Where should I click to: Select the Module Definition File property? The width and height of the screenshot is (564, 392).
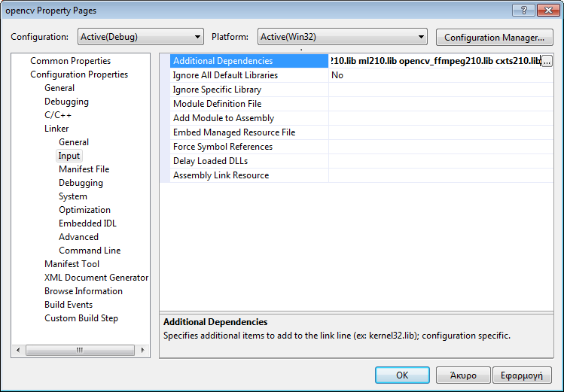[x=249, y=104]
